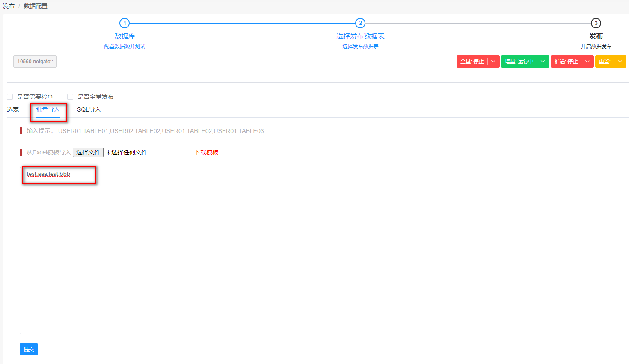Open the SQL导入 tab
629x364 pixels.
pos(89,110)
